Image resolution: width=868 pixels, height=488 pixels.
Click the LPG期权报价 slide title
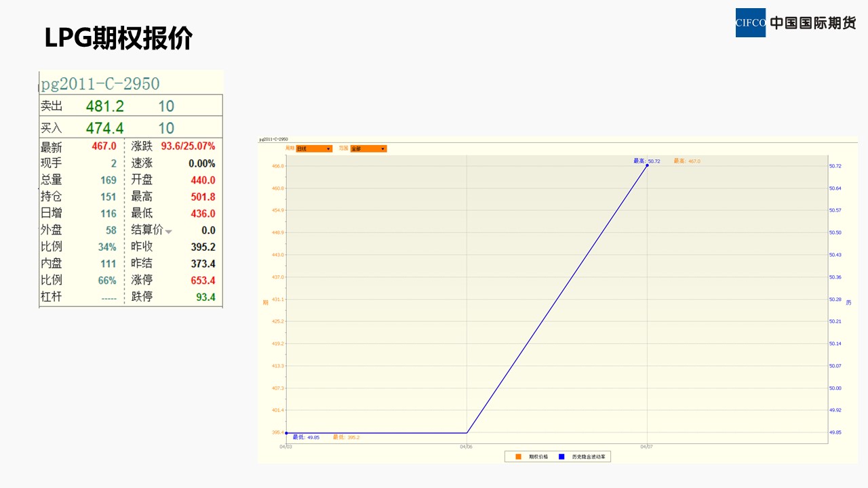point(118,38)
